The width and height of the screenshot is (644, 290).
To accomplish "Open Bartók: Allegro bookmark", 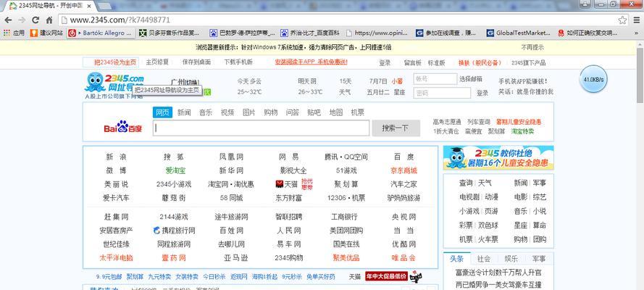I will click(x=101, y=33).
